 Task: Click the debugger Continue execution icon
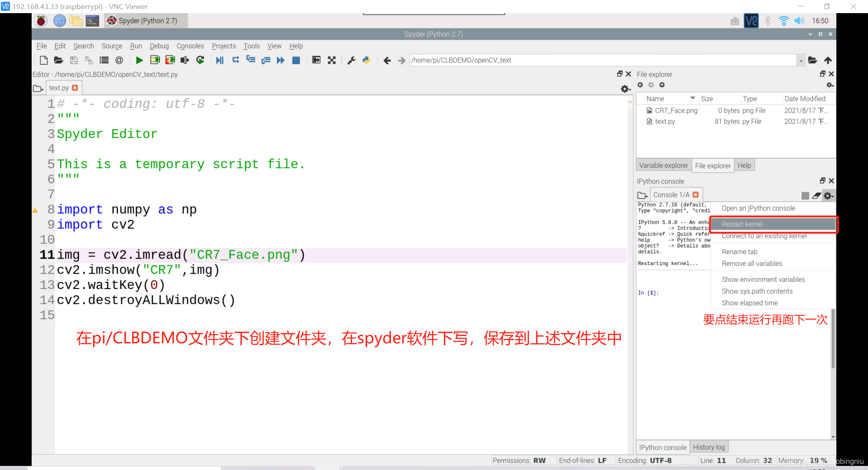pos(281,60)
